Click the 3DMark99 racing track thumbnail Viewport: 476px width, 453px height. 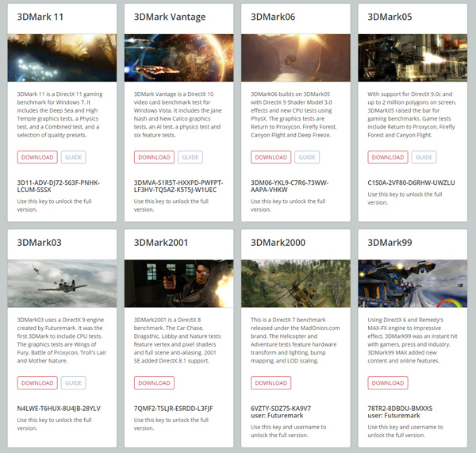pyautogui.click(x=413, y=283)
